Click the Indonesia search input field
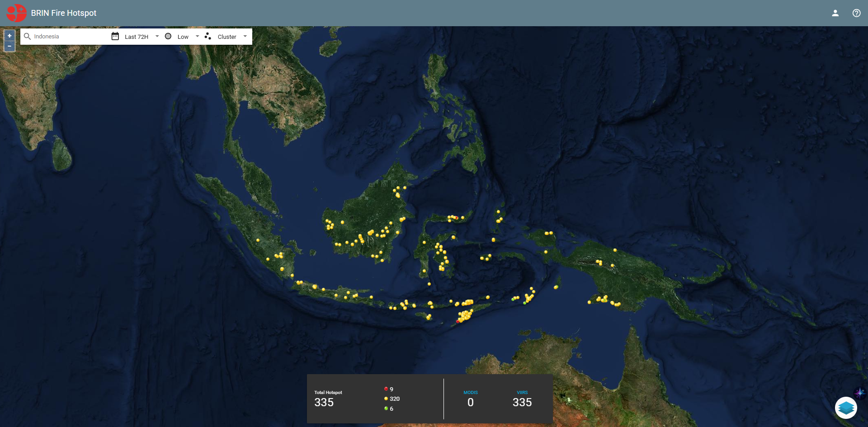 (x=68, y=37)
